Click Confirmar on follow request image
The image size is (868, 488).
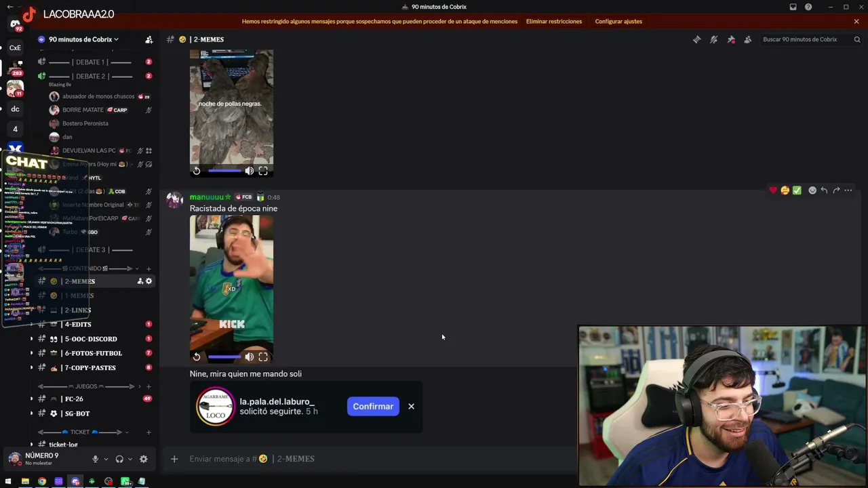pos(373,407)
